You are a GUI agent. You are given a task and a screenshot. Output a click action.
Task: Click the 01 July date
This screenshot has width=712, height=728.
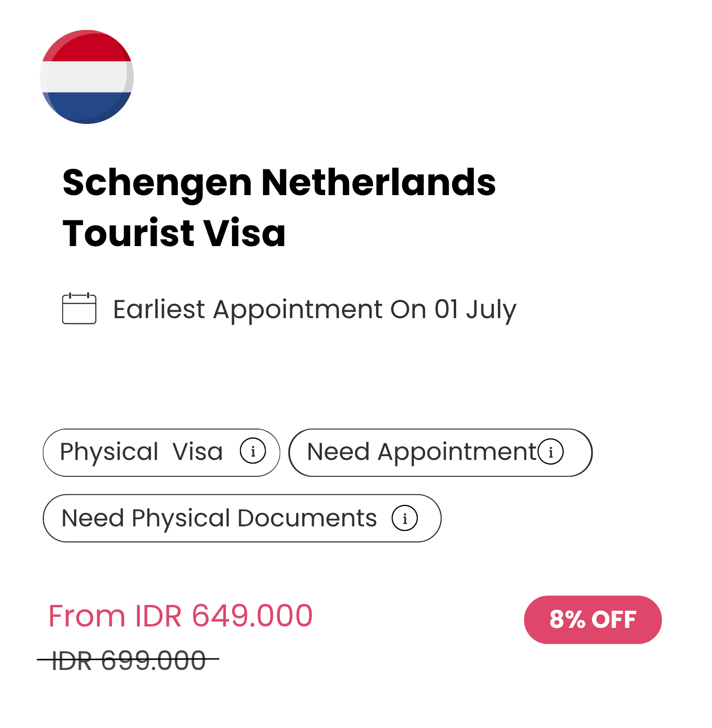coord(475,310)
